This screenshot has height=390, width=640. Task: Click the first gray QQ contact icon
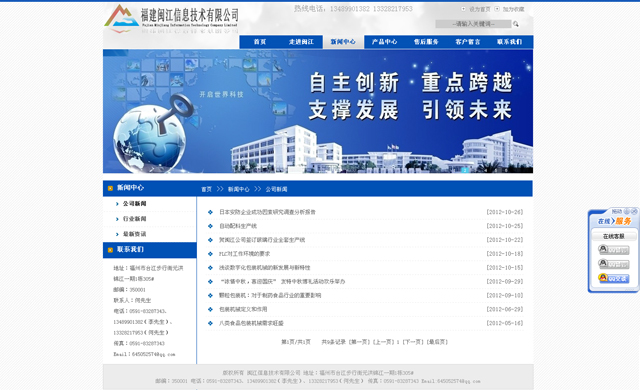tap(614, 249)
